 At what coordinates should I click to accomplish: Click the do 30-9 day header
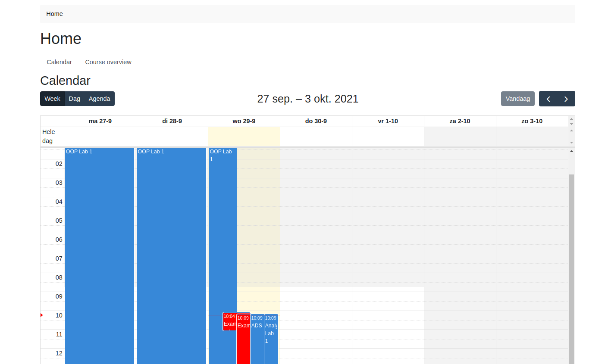(316, 121)
